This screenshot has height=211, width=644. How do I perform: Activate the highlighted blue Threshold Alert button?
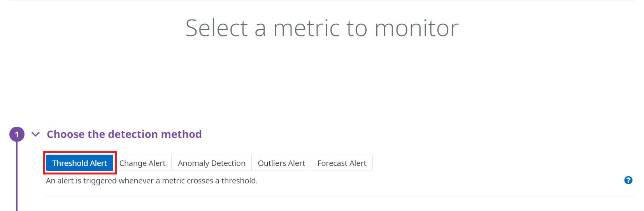pos(79,163)
